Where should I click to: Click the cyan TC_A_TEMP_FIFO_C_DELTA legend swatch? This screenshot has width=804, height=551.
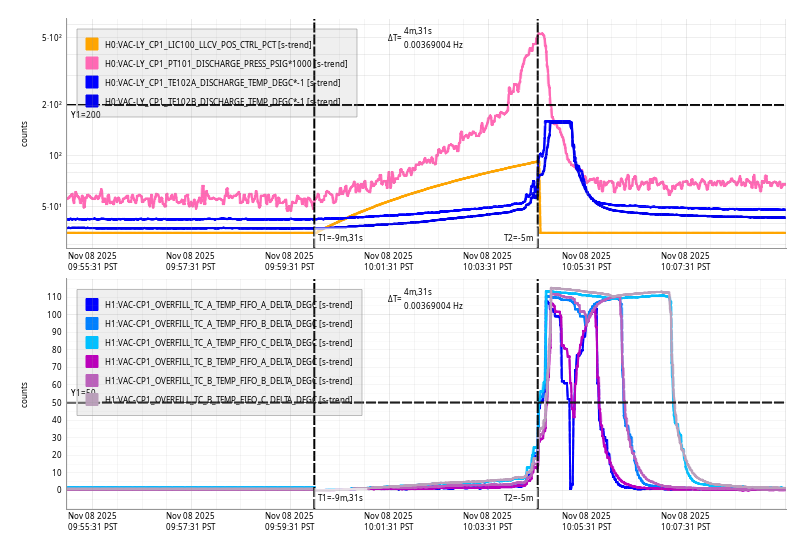point(92,342)
